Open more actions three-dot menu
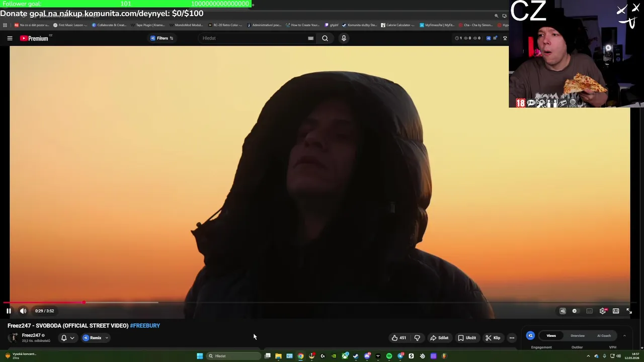The height and width of the screenshot is (362, 644). 512,338
